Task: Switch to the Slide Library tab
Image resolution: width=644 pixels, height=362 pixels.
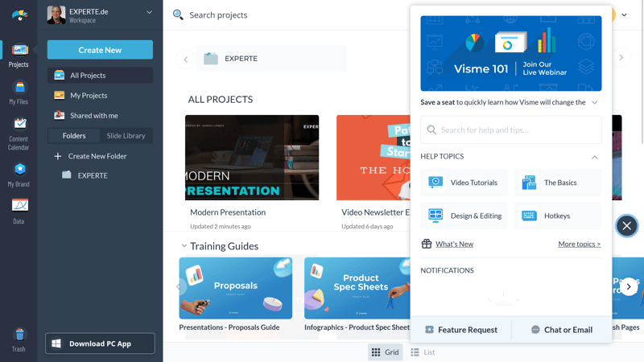Action: [x=126, y=136]
